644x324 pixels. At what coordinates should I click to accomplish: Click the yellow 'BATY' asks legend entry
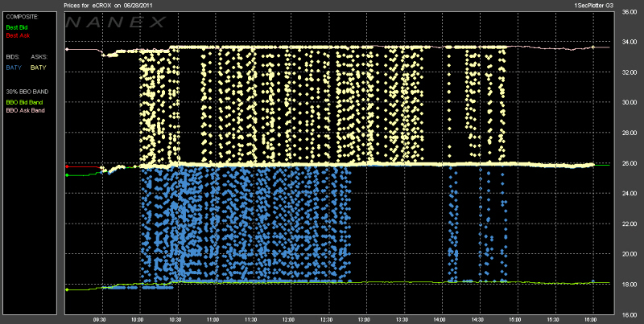(38, 68)
